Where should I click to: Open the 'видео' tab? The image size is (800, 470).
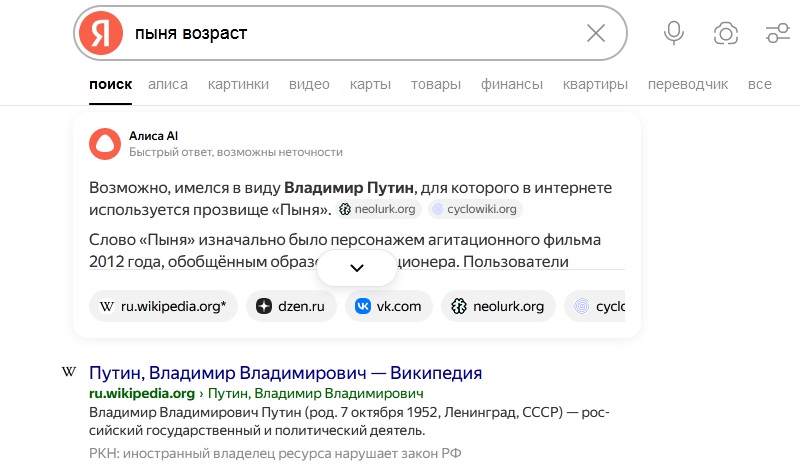tap(309, 84)
